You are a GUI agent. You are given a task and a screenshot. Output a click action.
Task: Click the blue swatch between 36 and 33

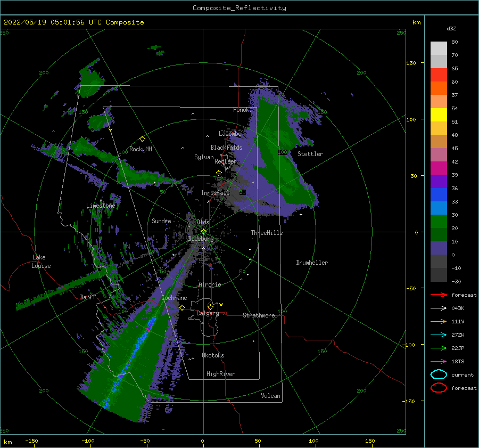[x=439, y=195]
